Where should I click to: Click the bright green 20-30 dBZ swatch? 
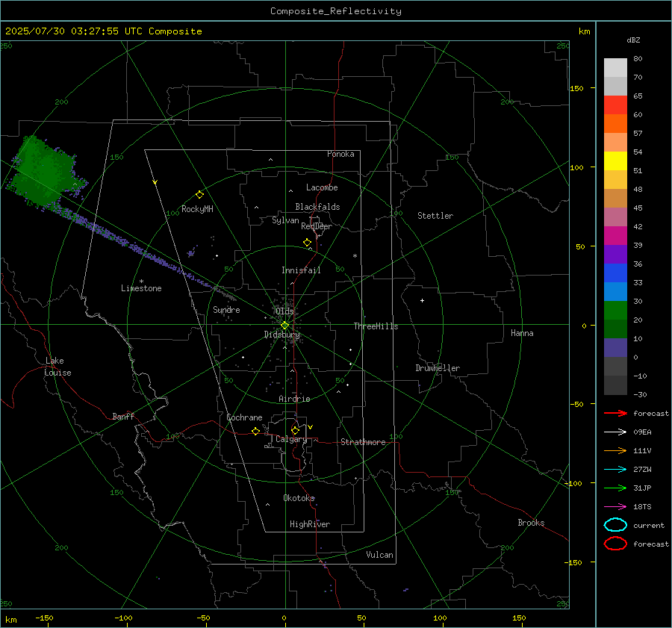click(615, 311)
